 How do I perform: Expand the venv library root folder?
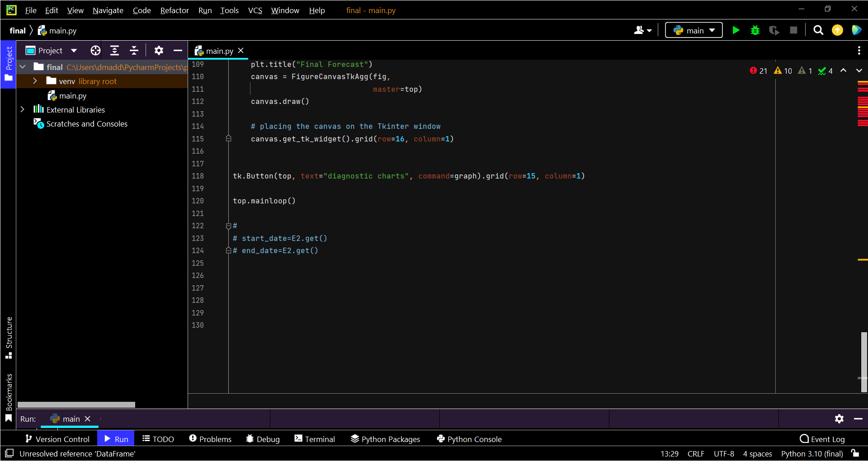pos(35,81)
